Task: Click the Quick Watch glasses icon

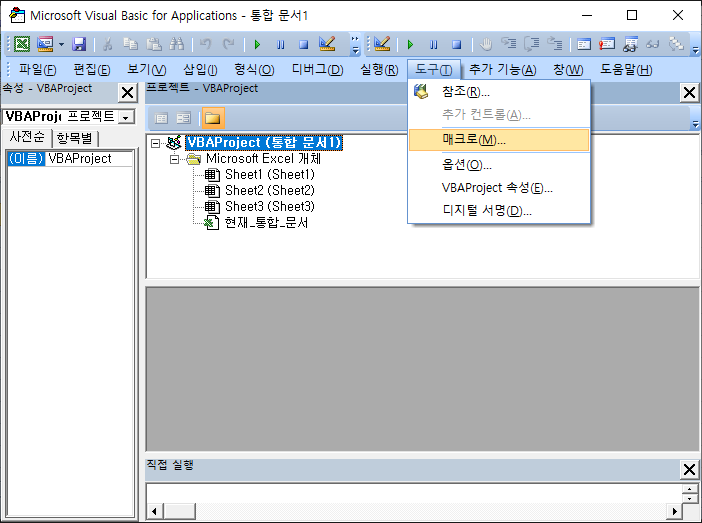Action: pos(653,44)
